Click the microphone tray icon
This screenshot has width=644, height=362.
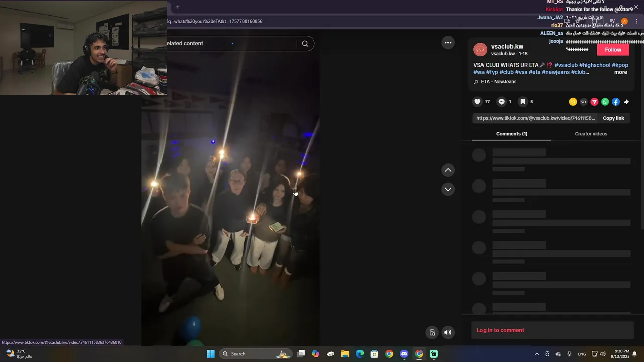pos(569,354)
